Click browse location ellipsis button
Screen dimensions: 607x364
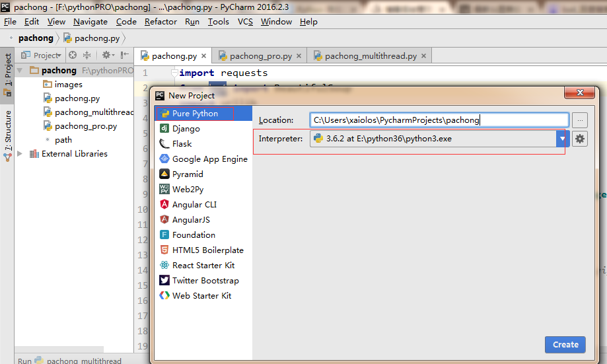(579, 120)
